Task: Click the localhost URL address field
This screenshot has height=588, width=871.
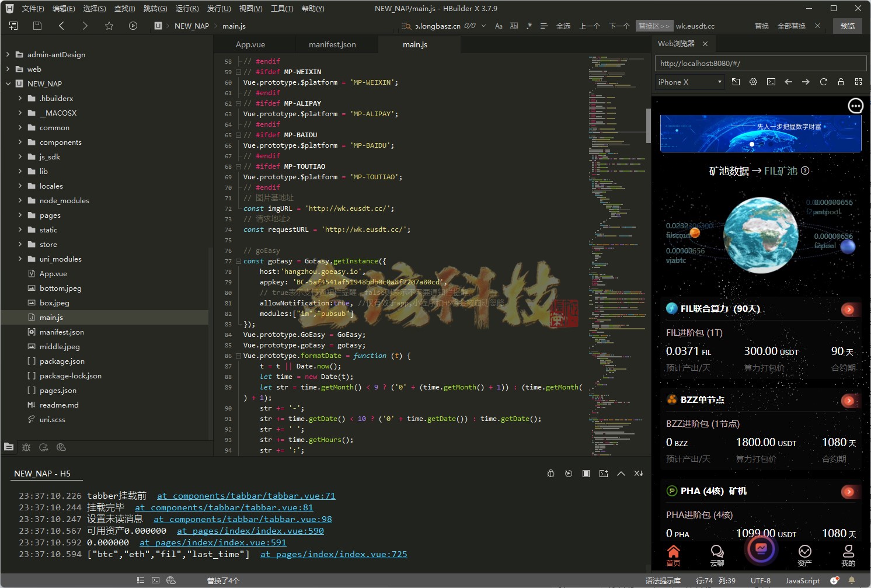Action: pos(760,63)
